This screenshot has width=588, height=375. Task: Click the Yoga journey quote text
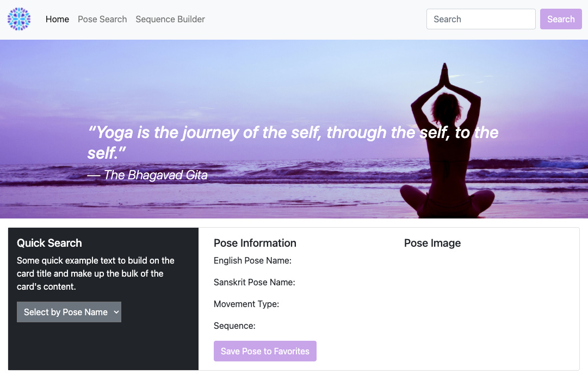[293, 142]
